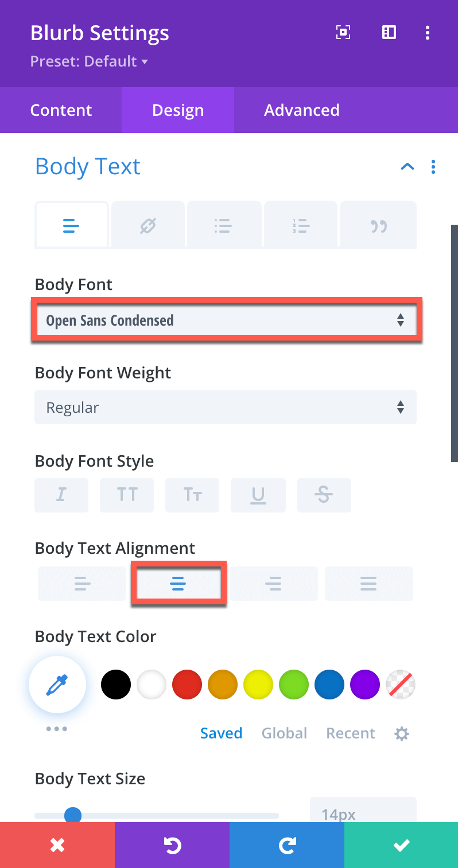Open the Body Font dropdown
This screenshot has width=458, height=868.
click(x=226, y=320)
